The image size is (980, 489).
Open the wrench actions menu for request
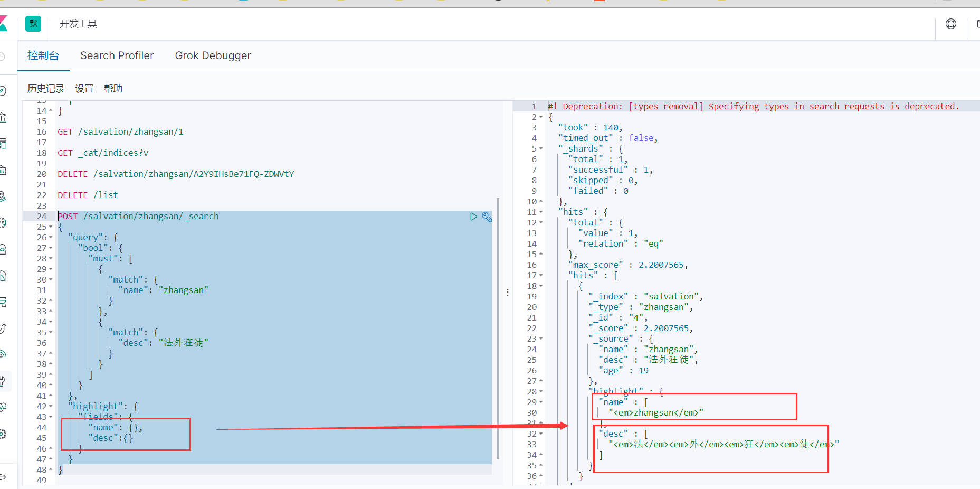click(x=487, y=217)
